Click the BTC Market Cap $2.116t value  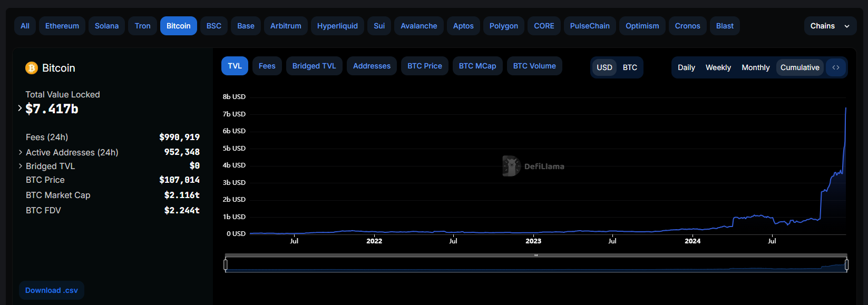(182, 195)
